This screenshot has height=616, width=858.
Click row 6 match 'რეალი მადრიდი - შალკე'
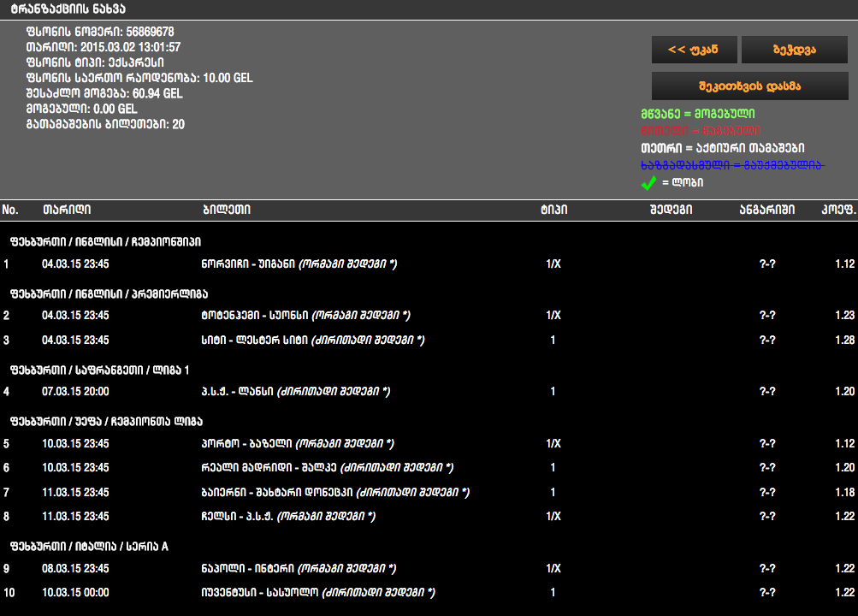(269, 468)
